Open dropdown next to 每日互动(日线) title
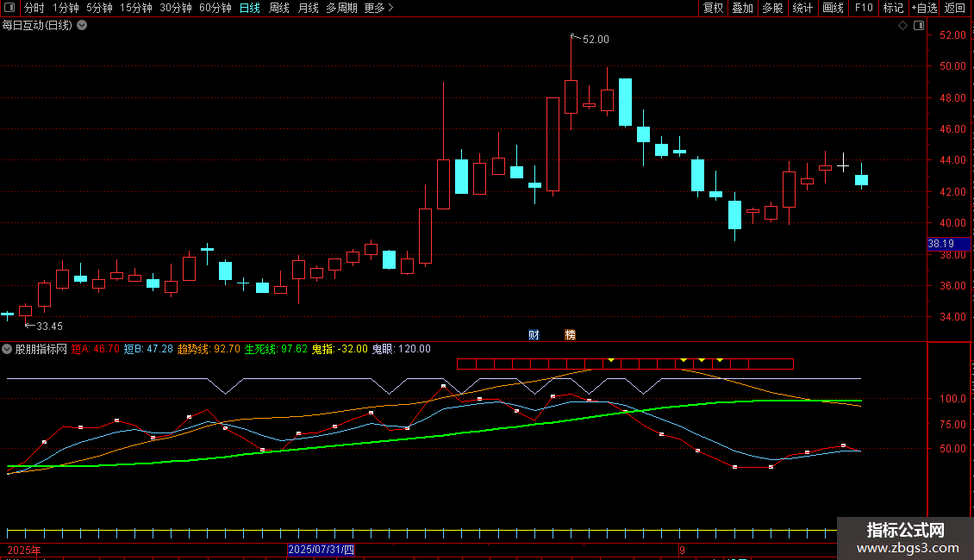Viewport: 974px width, 560px height. [x=82, y=26]
